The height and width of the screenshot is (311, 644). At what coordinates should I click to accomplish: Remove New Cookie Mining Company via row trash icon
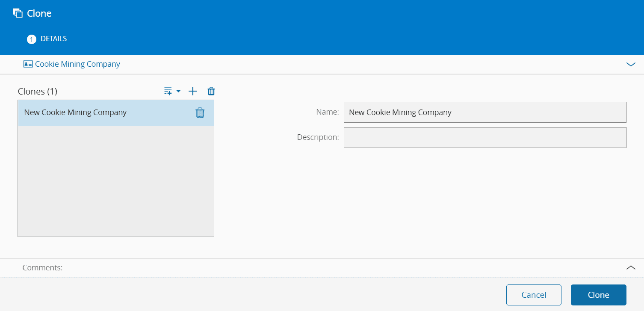(200, 113)
